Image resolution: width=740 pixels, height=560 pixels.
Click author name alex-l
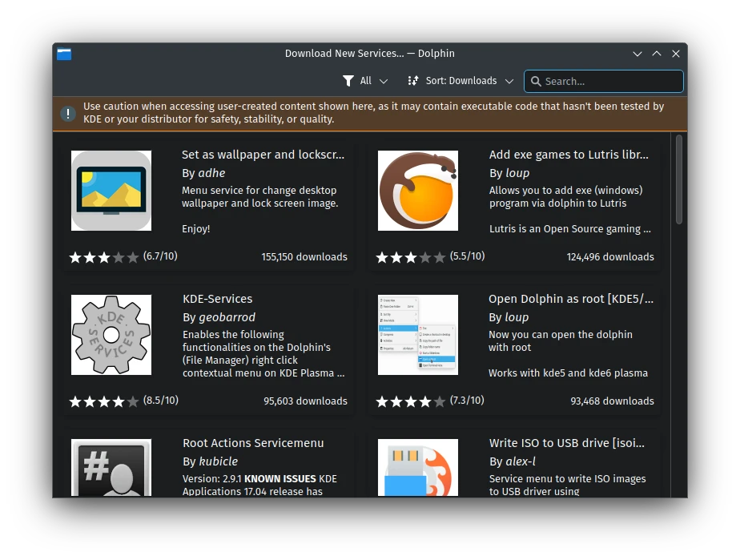pos(521,461)
